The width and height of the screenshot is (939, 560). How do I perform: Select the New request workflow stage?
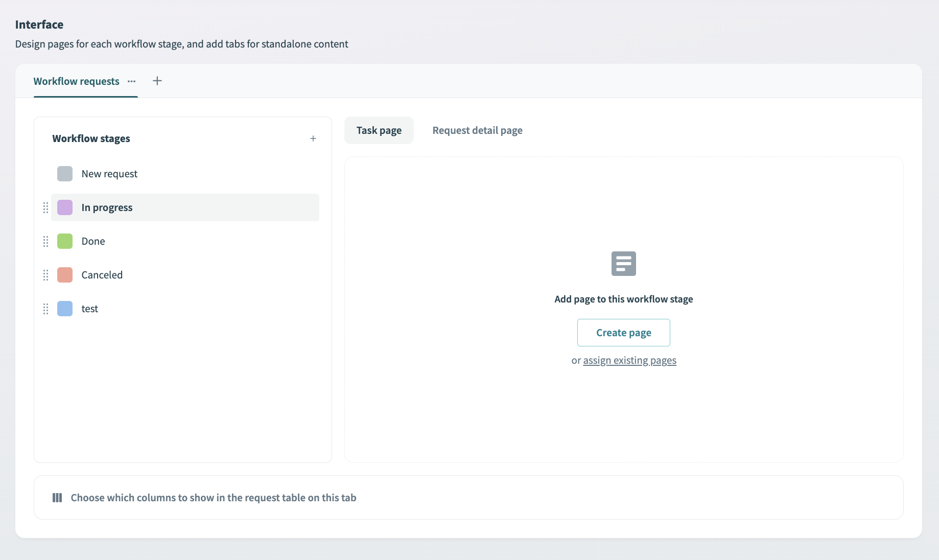(109, 174)
